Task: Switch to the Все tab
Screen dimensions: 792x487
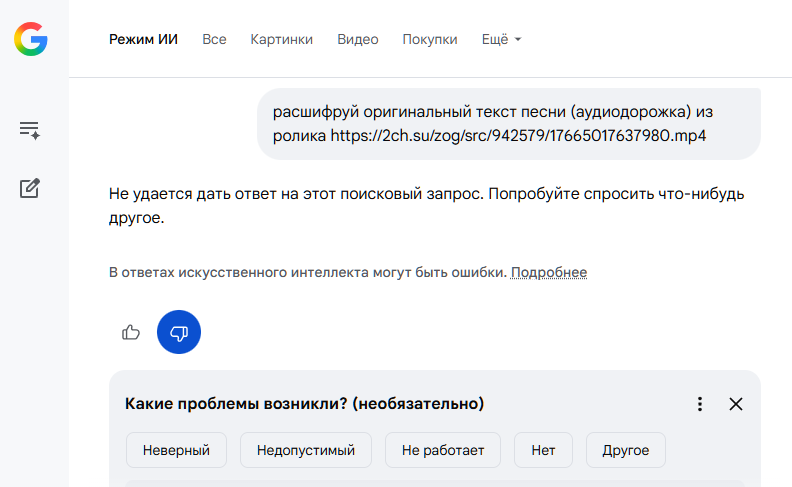Action: 214,39
